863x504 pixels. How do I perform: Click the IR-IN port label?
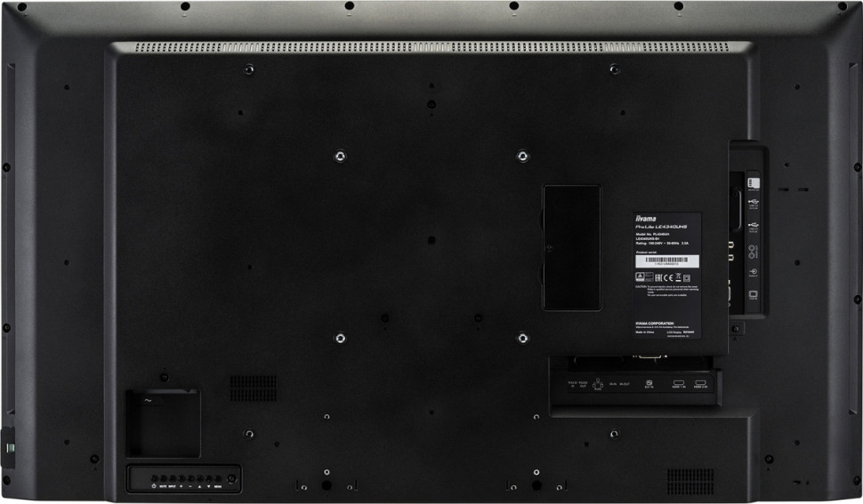613,384
